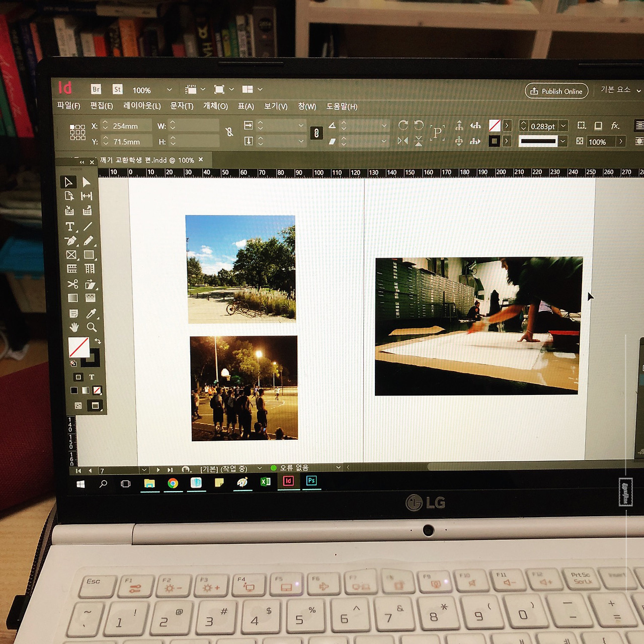
Task: Toggle constrain width and height proportions
Action: (x=229, y=132)
